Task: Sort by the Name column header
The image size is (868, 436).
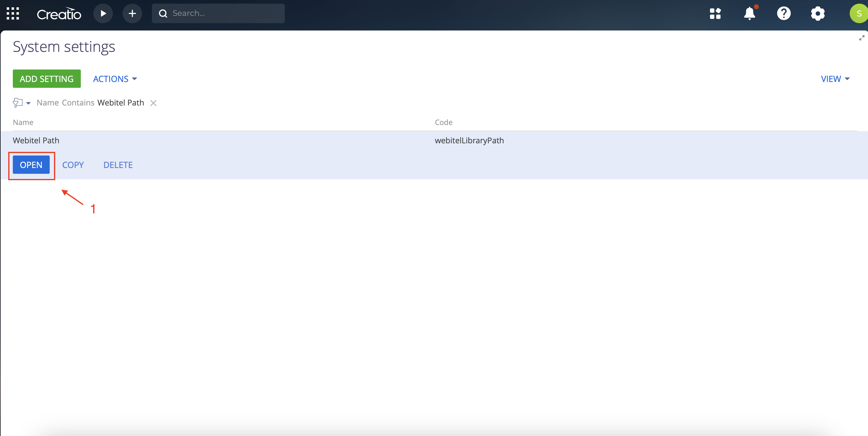Action: point(23,122)
